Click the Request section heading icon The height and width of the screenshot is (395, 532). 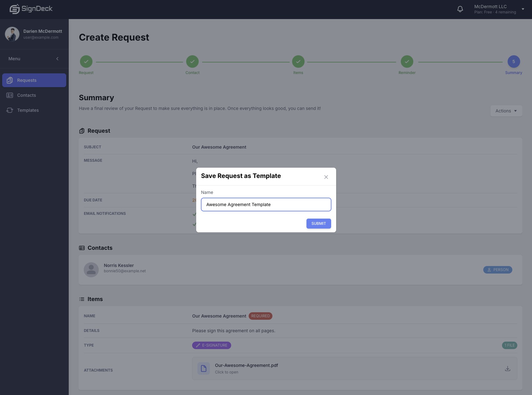pyautogui.click(x=82, y=131)
